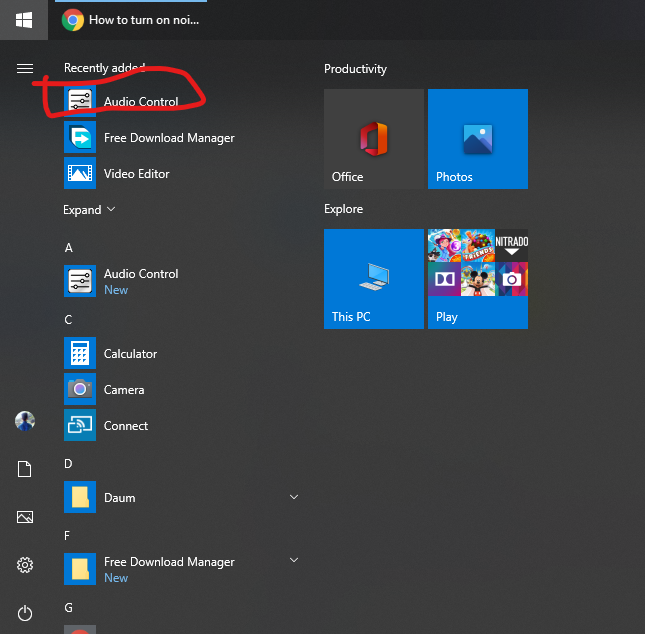Image resolution: width=645 pixels, height=634 pixels.
Task: Launch the Camera app
Action: click(123, 390)
